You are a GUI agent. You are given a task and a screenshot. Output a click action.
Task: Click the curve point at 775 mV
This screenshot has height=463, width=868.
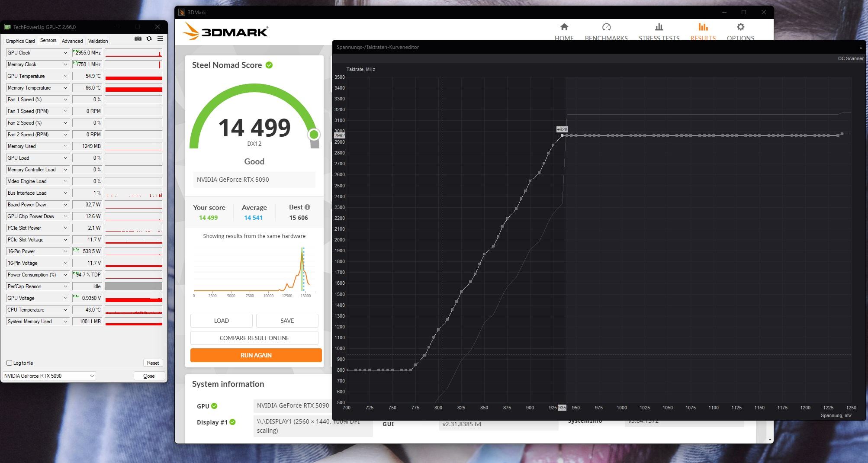(x=415, y=365)
